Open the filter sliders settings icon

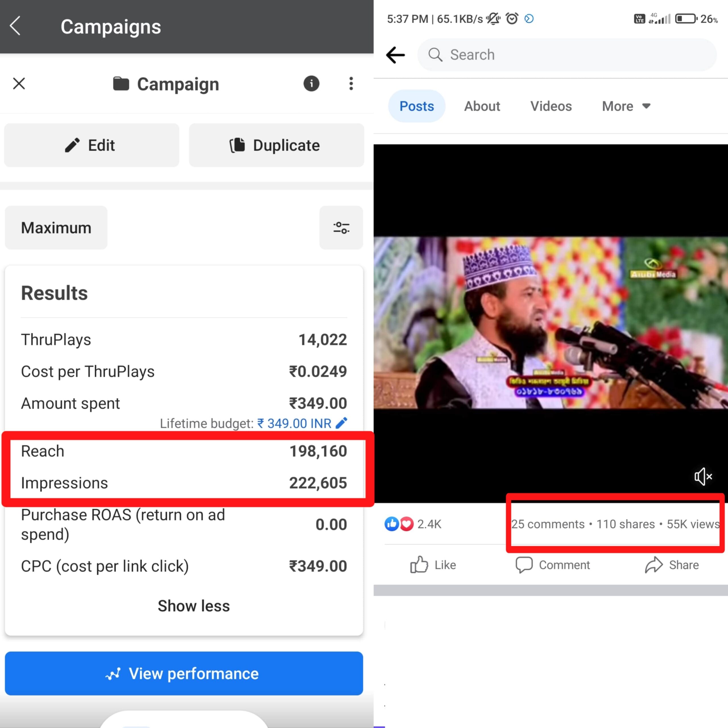click(341, 227)
